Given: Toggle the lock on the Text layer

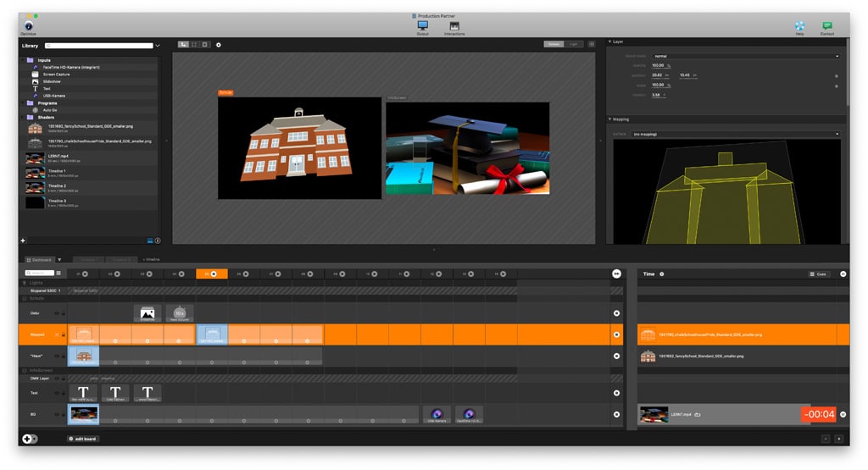Looking at the screenshot, I should click(64, 393).
